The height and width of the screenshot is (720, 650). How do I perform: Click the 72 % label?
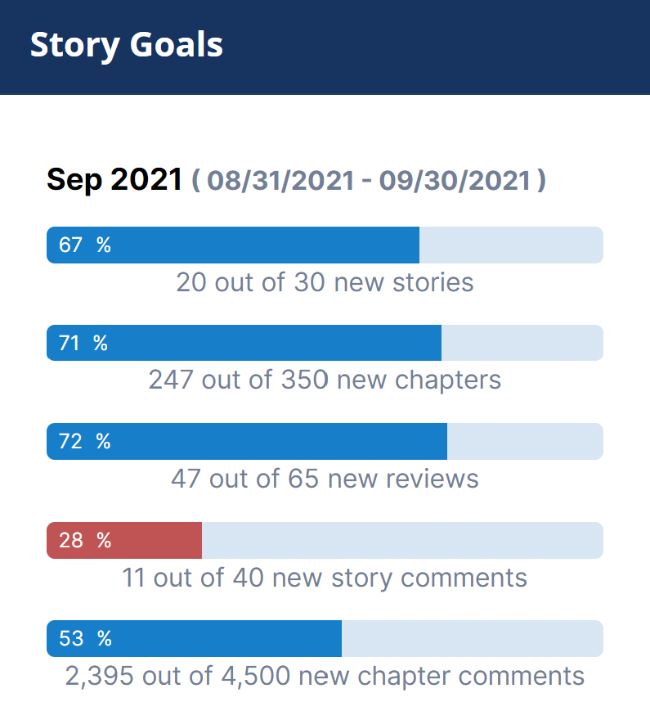84,441
